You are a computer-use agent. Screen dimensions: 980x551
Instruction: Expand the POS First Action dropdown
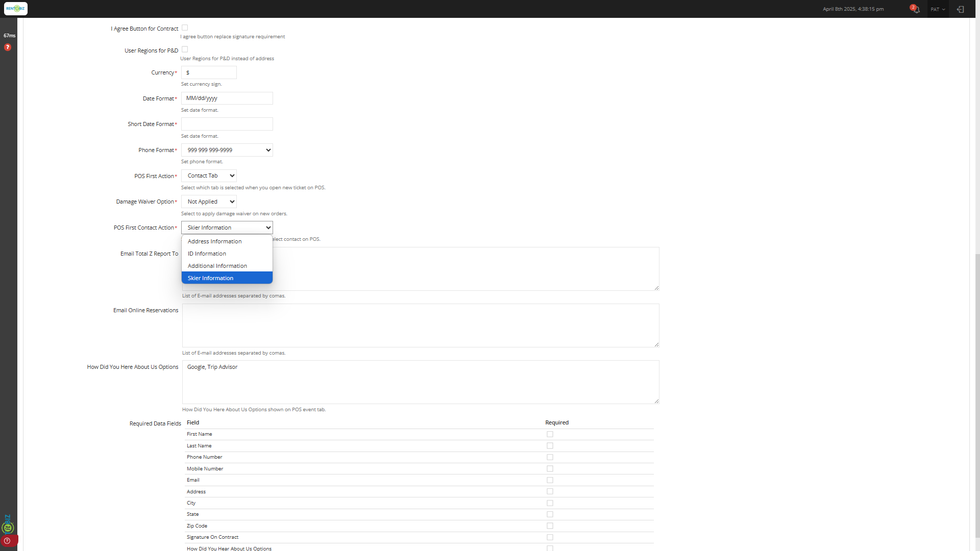(x=209, y=176)
